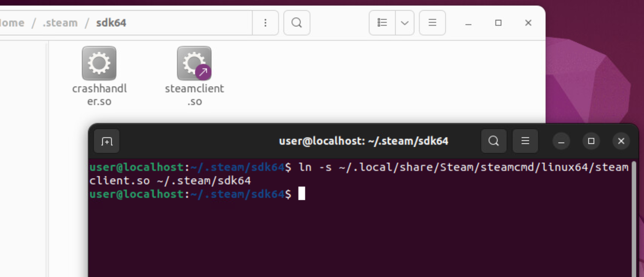Image resolution: width=644 pixels, height=277 pixels.
Task: Click the sdk64 path bar segment
Action: [x=111, y=23]
